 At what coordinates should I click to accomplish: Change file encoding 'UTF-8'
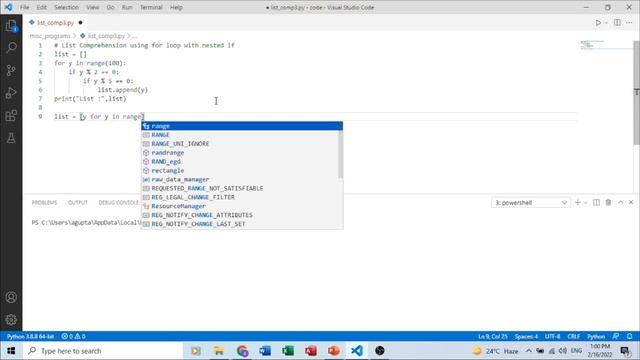click(553, 337)
